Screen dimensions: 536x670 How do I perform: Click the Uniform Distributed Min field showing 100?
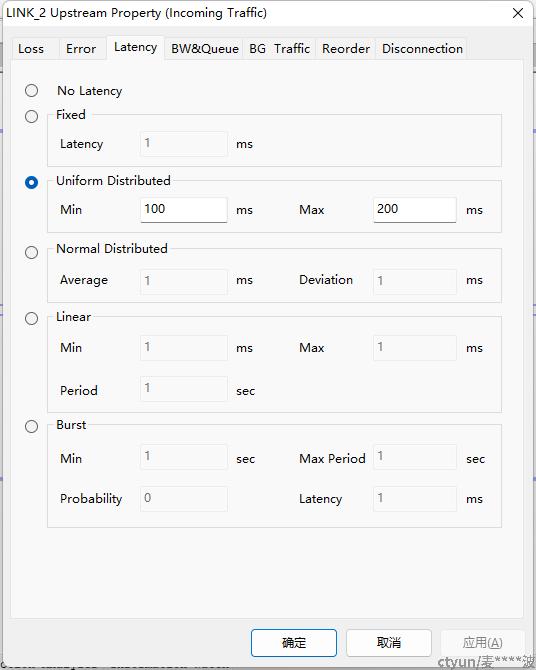click(184, 209)
